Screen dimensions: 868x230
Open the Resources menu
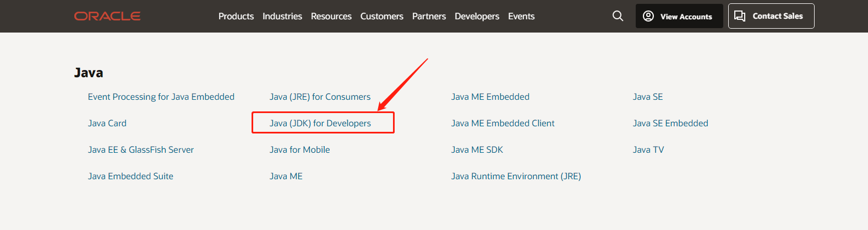[331, 16]
